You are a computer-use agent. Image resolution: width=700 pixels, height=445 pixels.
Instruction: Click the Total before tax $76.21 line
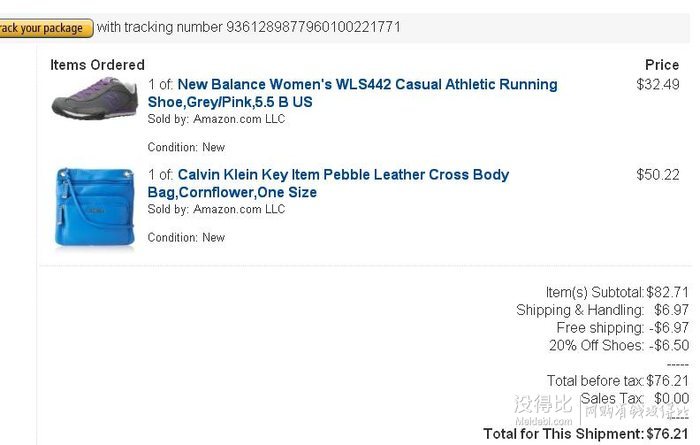click(x=618, y=381)
